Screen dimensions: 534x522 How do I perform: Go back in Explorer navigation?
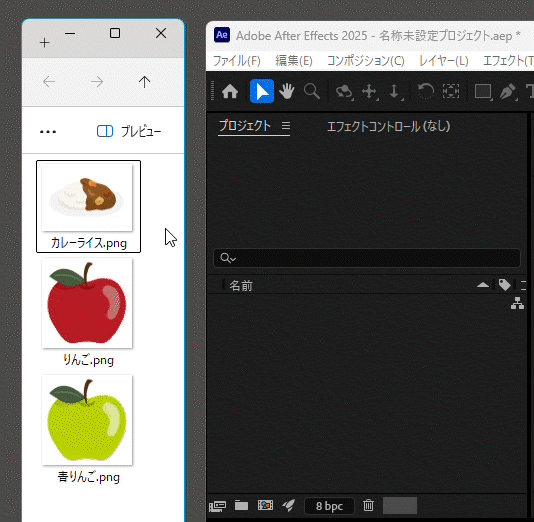click(49, 82)
